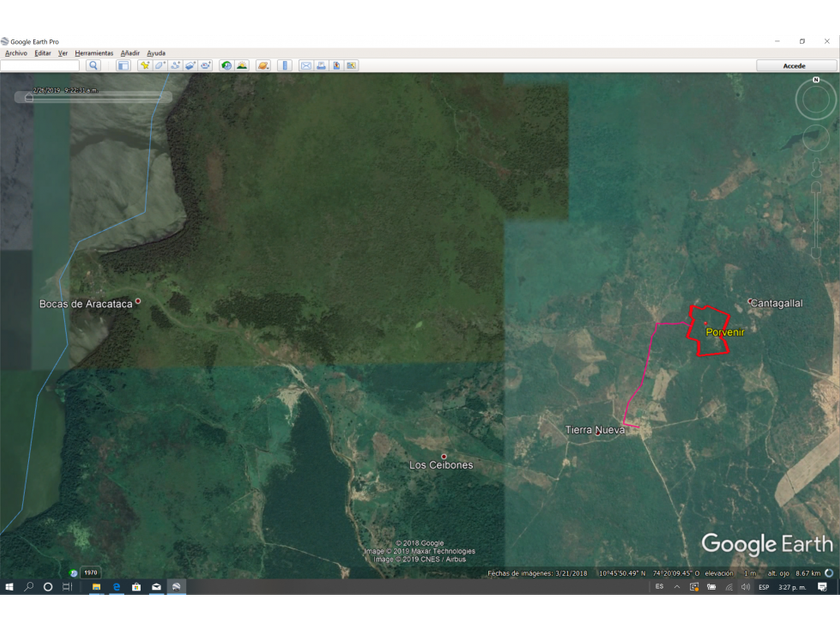Select the ruler measurement tool
The height and width of the screenshot is (630, 840).
click(x=285, y=65)
